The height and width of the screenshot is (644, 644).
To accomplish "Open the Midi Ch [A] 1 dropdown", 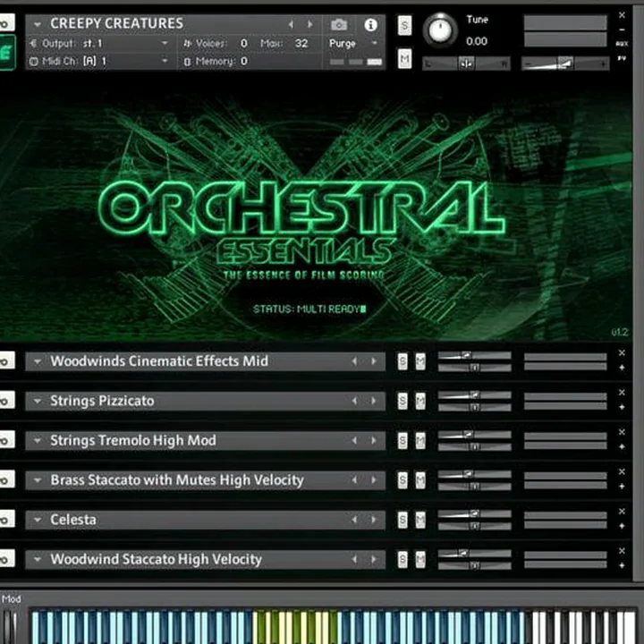I will pos(165,61).
